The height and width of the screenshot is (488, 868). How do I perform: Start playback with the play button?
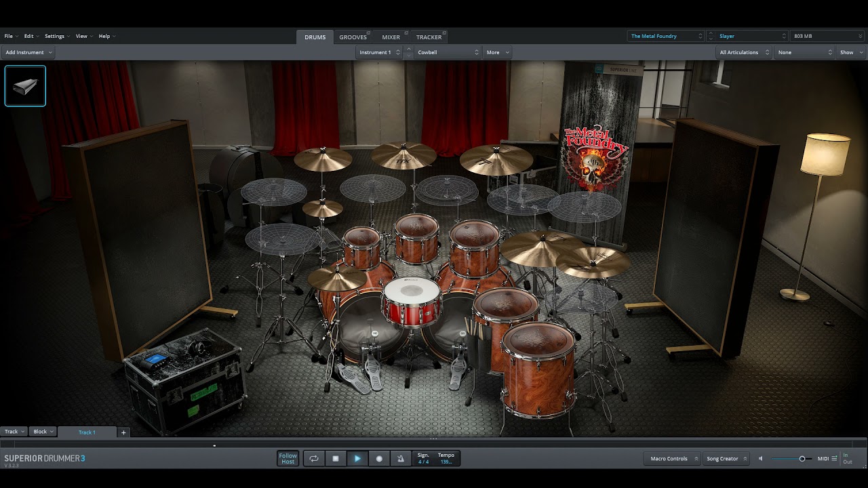tap(357, 459)
